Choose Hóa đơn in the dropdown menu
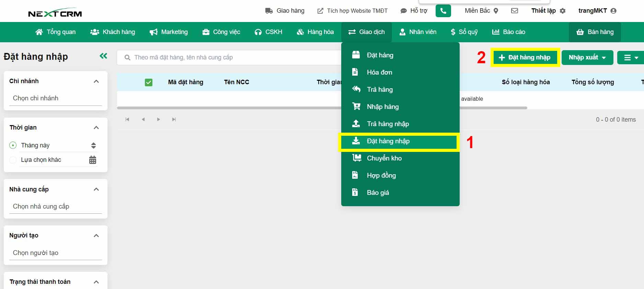The height and width of the screenshot is (289, 644). (x=379, y=72)
